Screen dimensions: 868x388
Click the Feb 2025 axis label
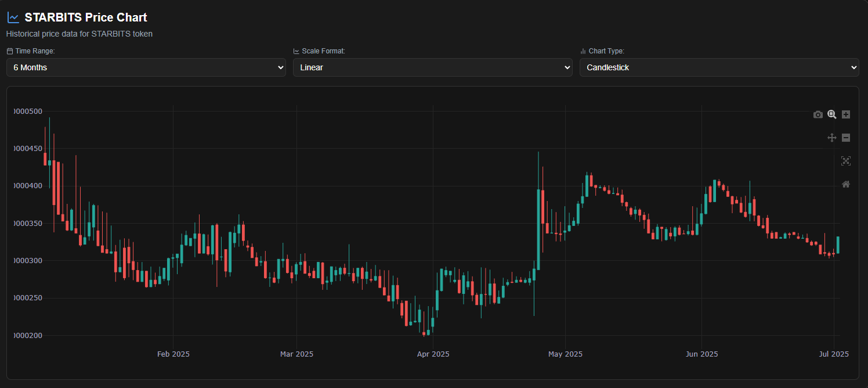point(173,354)
